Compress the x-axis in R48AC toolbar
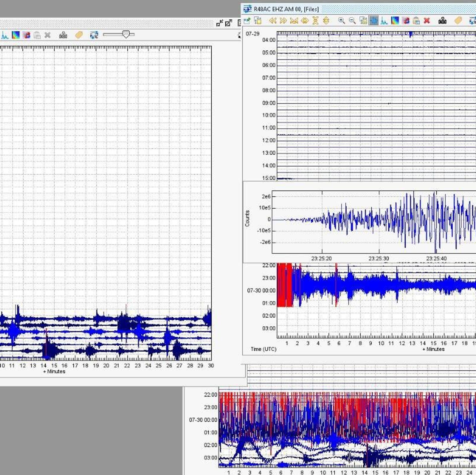Screen dimensions: 476x475 click(x=294, y=21)
